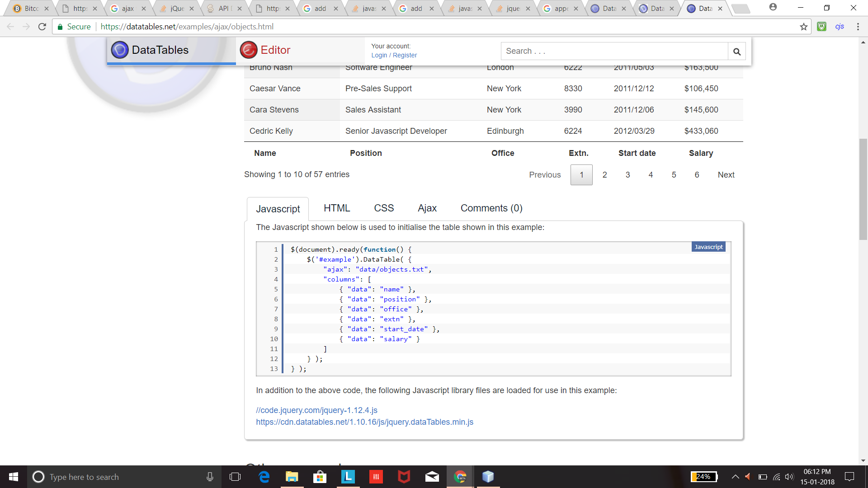Screen dimensions: 868x488
Task: Open the blue L app in taskbar
Action: 348,477
